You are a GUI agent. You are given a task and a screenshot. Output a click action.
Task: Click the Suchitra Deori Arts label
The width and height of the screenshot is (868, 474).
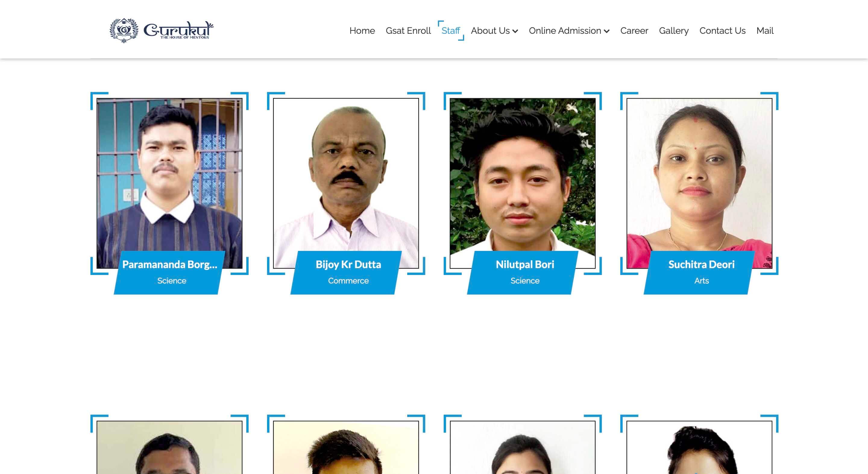[701, 280]
